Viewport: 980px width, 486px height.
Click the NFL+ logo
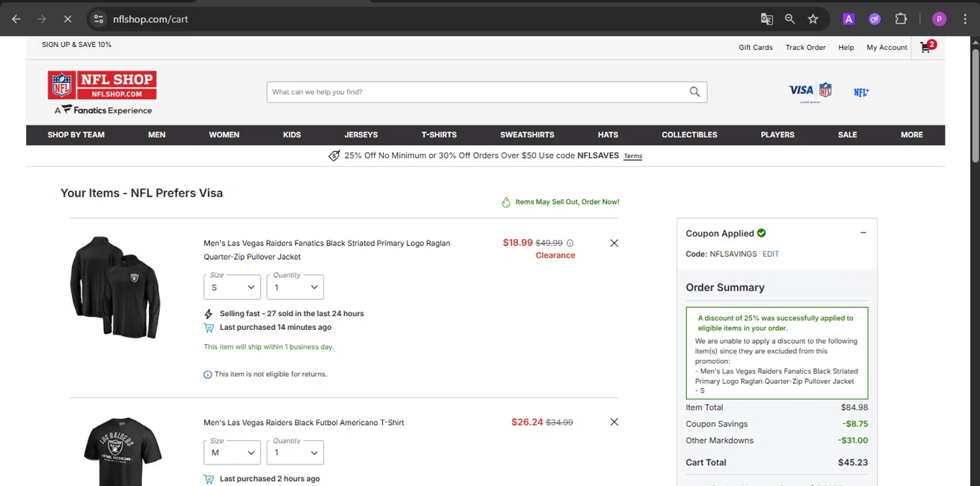click(861, 93)
